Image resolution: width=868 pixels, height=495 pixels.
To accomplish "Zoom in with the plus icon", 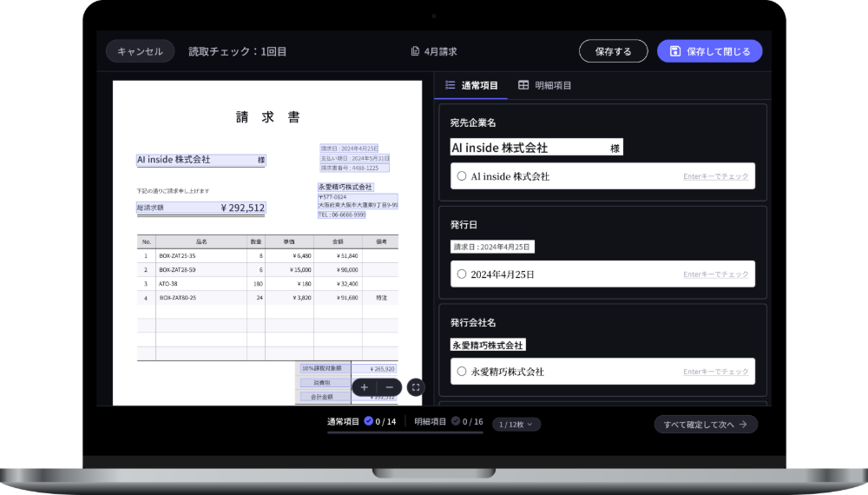I will click(x=365, y=387).
